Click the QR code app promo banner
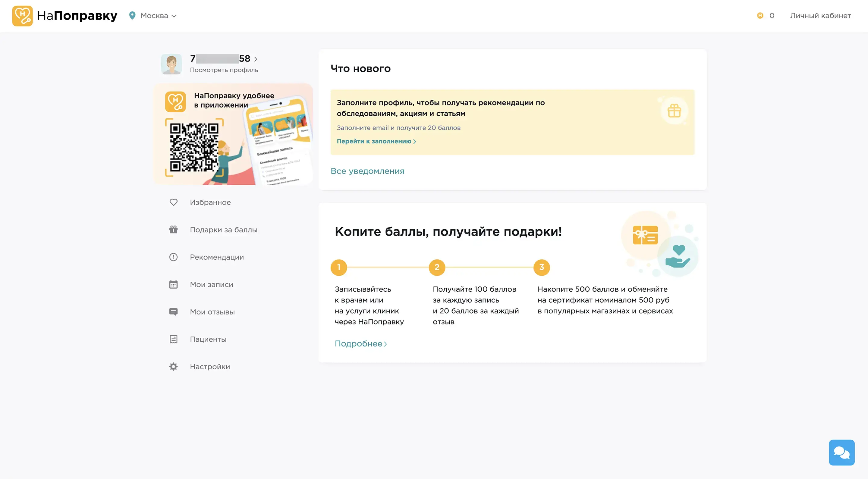The width and height of the screenshot is (868, 488). point(233,135)
